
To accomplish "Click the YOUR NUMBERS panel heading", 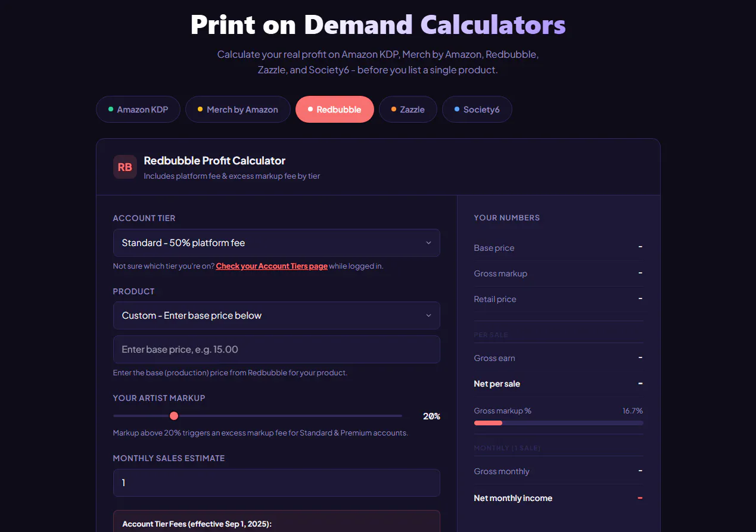I will click(507, 218).
